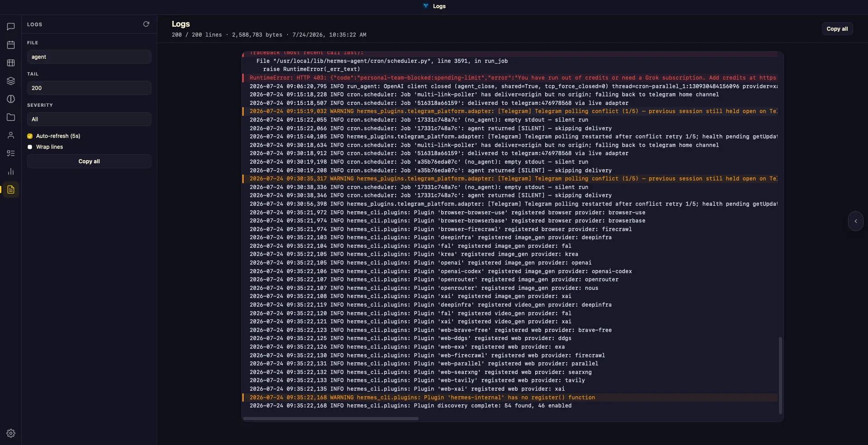Click the 'browser-browserbase' plugin log line
The height and width of the screenshot is (445, 868).
[x=448, y=221]
